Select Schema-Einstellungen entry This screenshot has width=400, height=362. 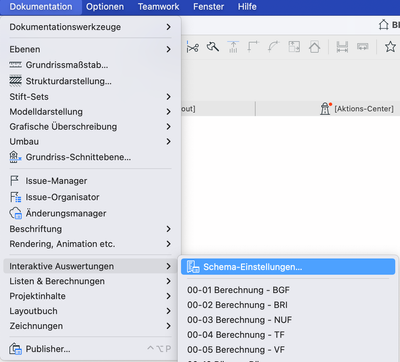(288, 267)
